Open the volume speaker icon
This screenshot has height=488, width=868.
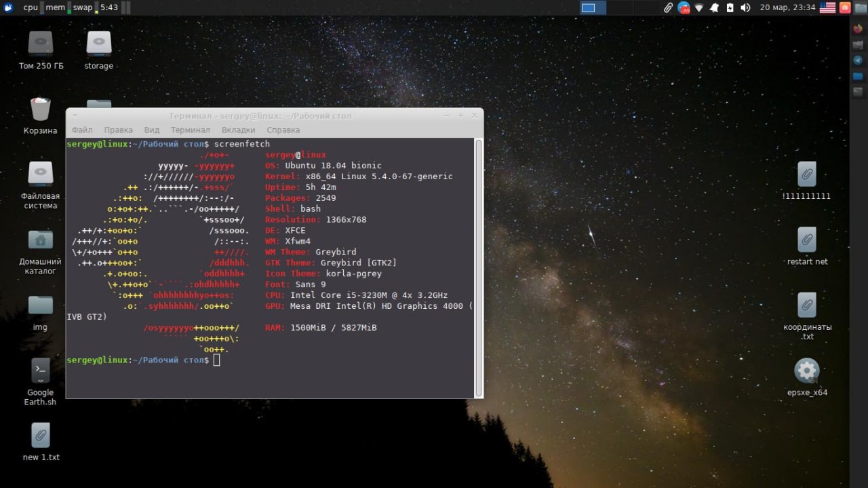[x=745, y=8]
